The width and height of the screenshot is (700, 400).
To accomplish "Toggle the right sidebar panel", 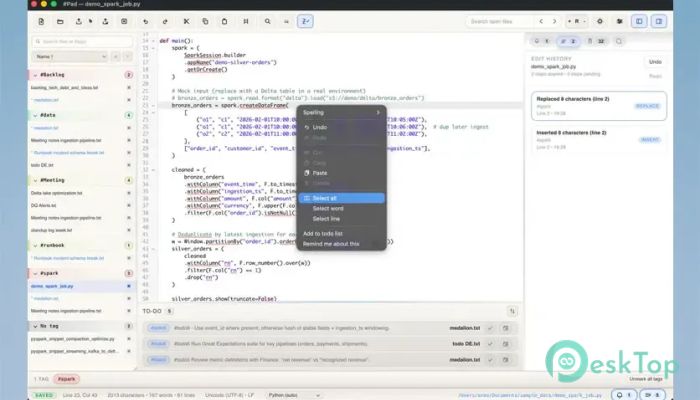I will (658, 21).
